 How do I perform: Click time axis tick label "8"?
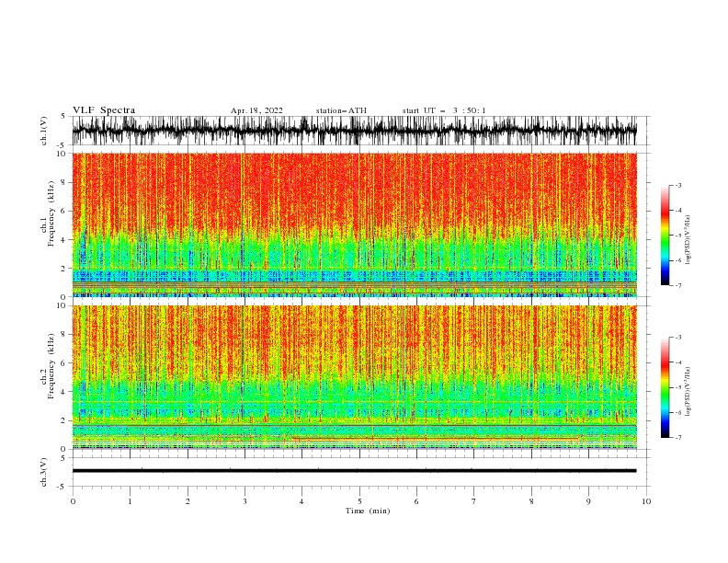(x=531, y=501)
